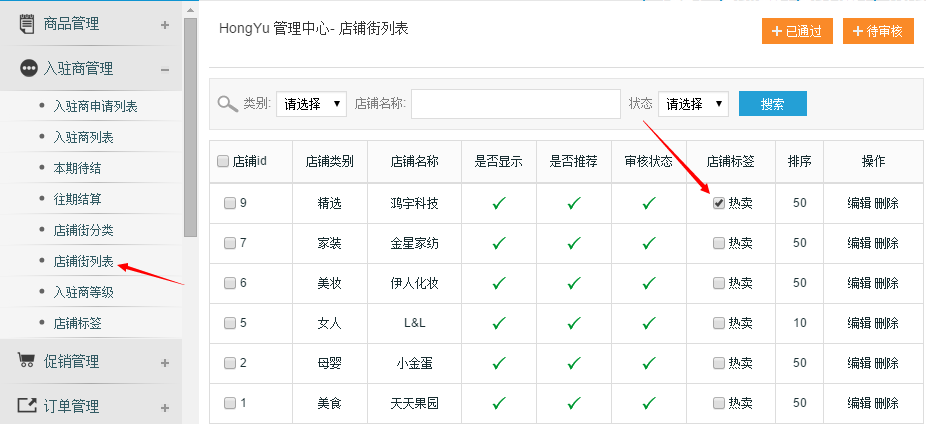
Task: Open 往期结算 in sidebar
Action: pos(77,199)
